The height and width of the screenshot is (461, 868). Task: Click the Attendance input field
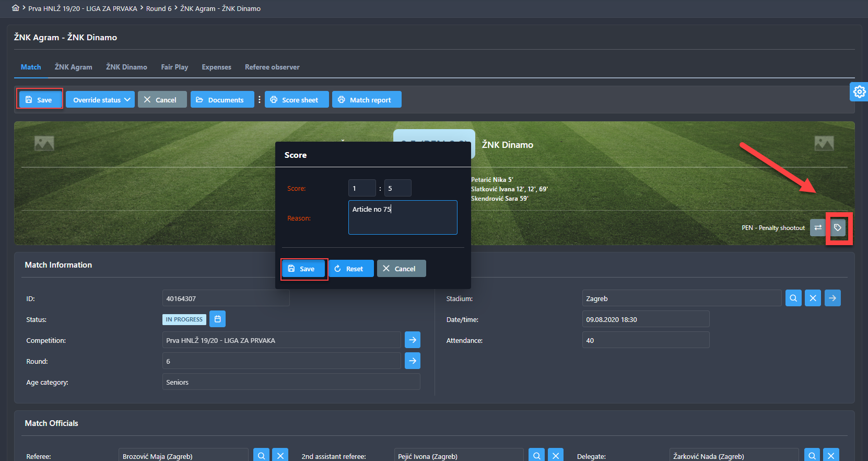646,340
